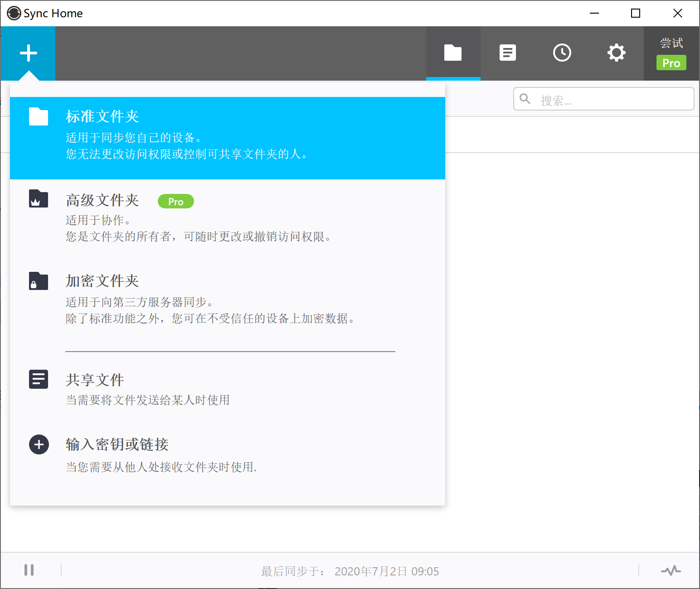Click the text 当您需要从他人处接收文件夹时使用.
Viewport: 700px width, 589px height.
click(x=161, y=467)
